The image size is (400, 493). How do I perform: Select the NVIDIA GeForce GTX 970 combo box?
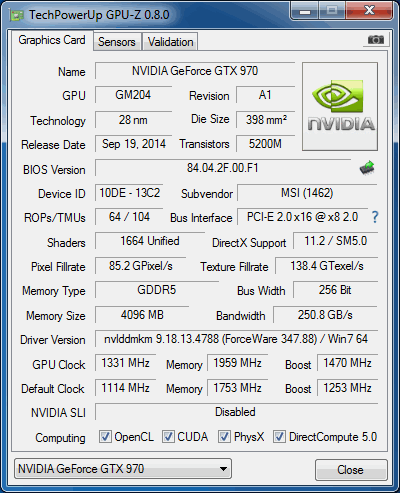pyautogui.click(x=123, y=469)
